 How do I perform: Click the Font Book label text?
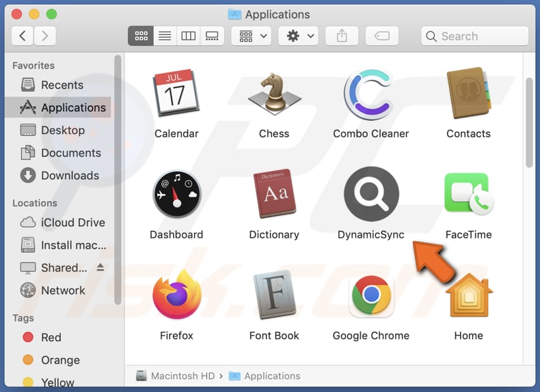(274, 335)
